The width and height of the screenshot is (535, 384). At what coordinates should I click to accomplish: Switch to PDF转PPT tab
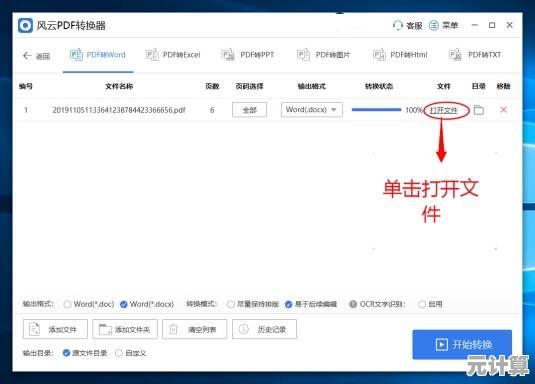[248, 55]
